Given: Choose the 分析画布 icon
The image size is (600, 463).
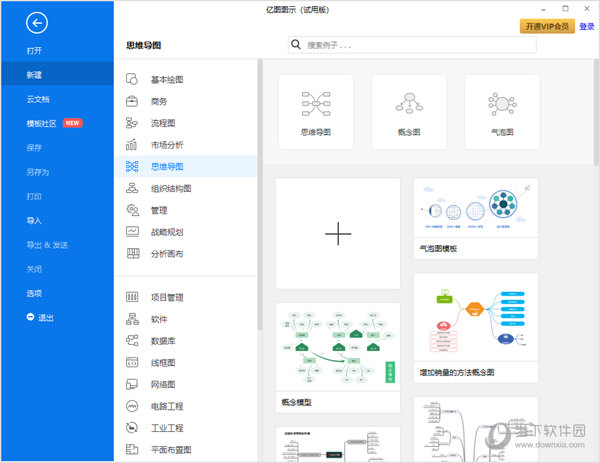Looking at the screenshot, I should click(132, 254).
